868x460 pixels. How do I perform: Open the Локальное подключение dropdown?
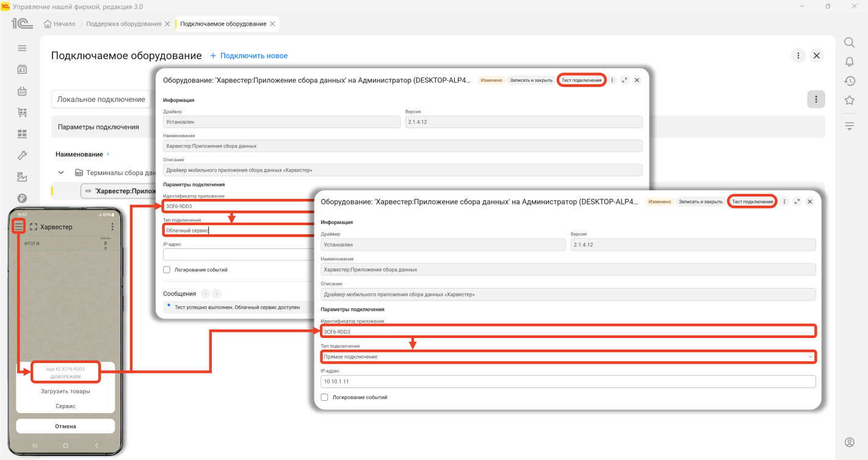tap(101, 99)
